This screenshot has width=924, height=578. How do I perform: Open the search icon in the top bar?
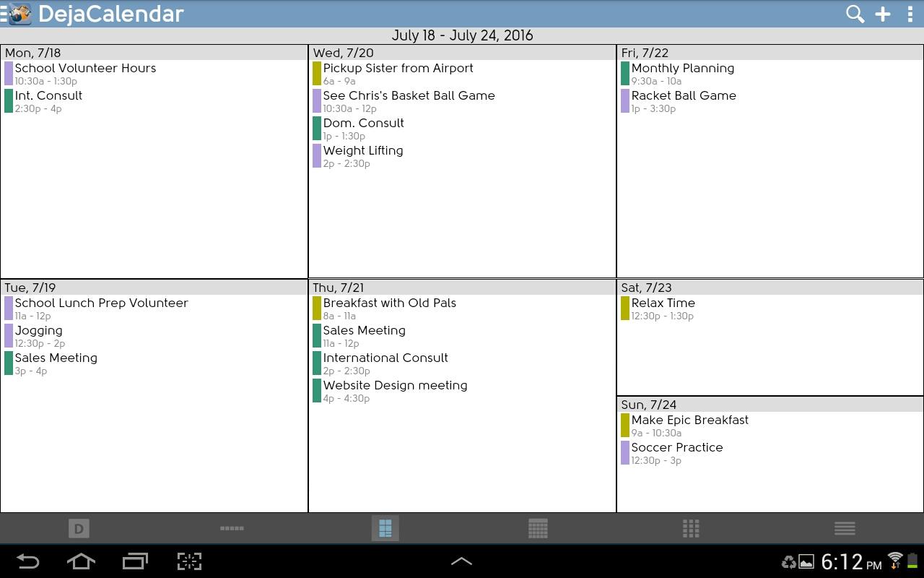(x=855, y=14)
